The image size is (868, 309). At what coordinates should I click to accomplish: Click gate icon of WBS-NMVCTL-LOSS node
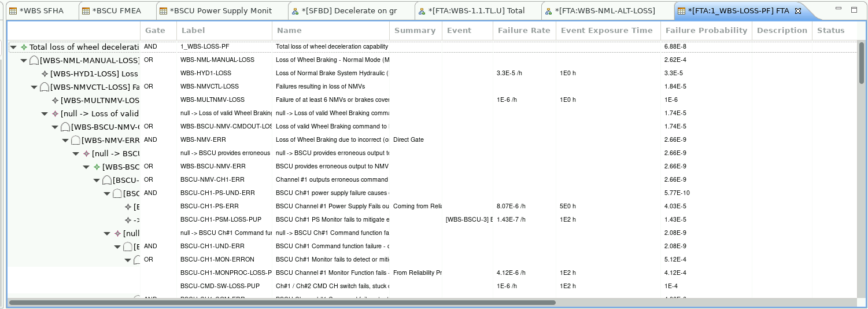click(x=45, y=87)
